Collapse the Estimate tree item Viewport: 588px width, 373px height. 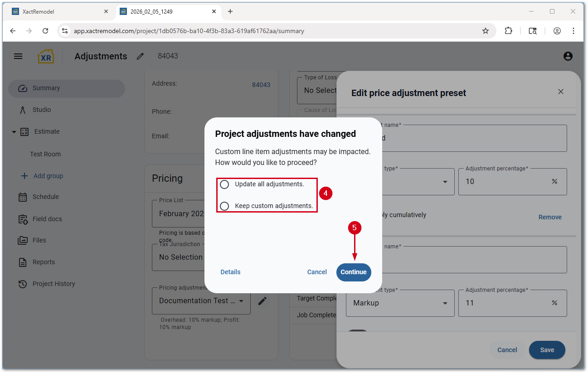coord(14,131)
